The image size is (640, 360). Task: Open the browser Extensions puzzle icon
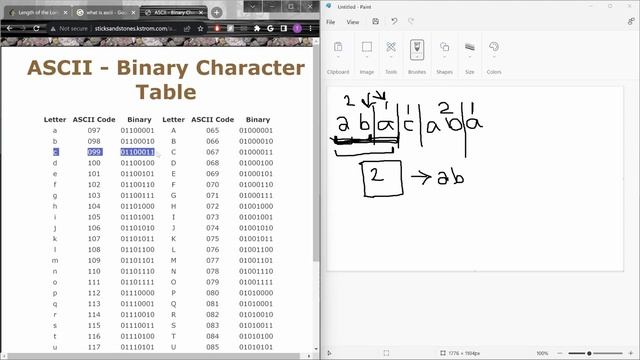coord(257,29)
